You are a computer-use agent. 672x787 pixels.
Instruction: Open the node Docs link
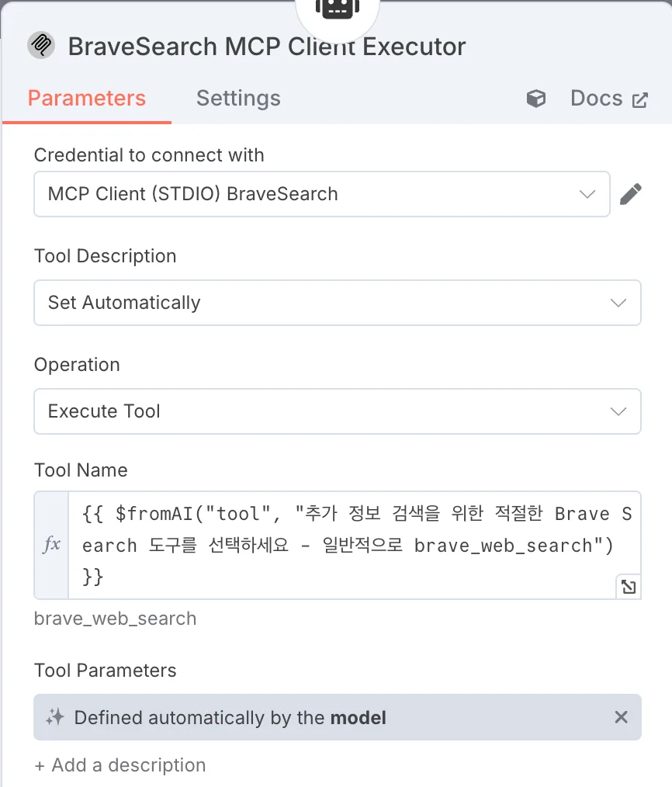tap(596, 98)
